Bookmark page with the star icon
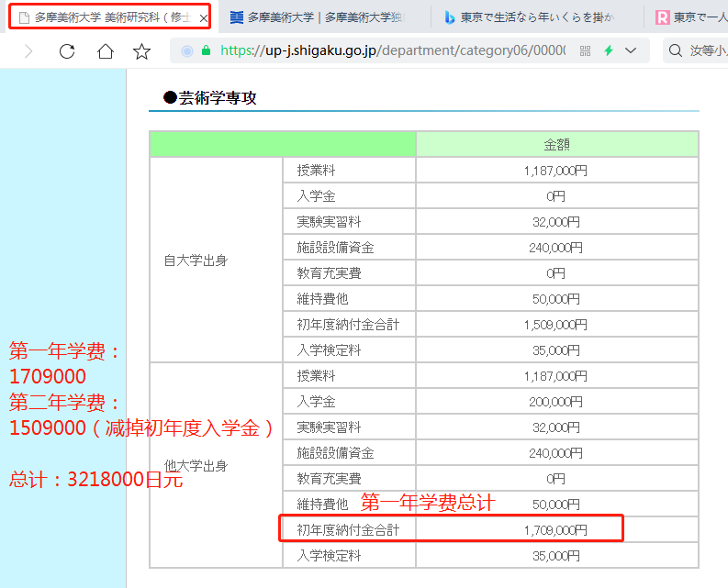The image size is (728, 588). [x=141, y=51]
